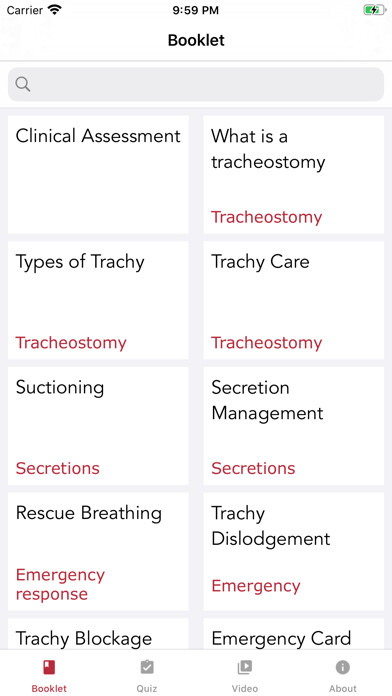The height and width of the screenshot is (696, 392).
Task: Open the Quiz tab icon
Action: click(x=147, y=667)
